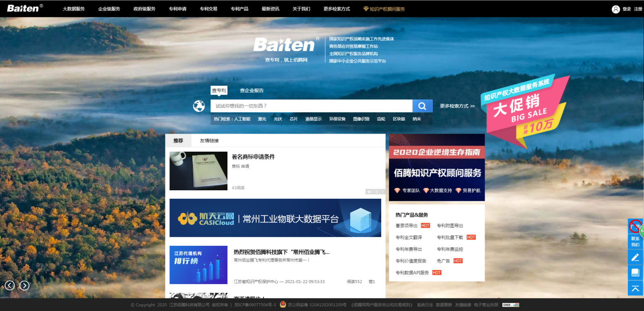644x311 pixels.
Task: Search hot keyword 激光
Action: 262,119
